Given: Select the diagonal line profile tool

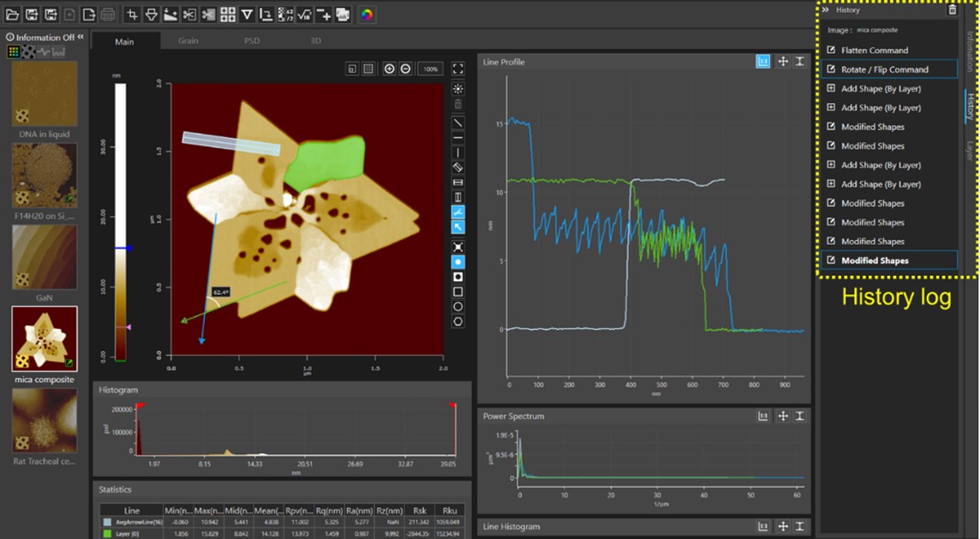Looking at the screenshot, I should tap(458, 123).
